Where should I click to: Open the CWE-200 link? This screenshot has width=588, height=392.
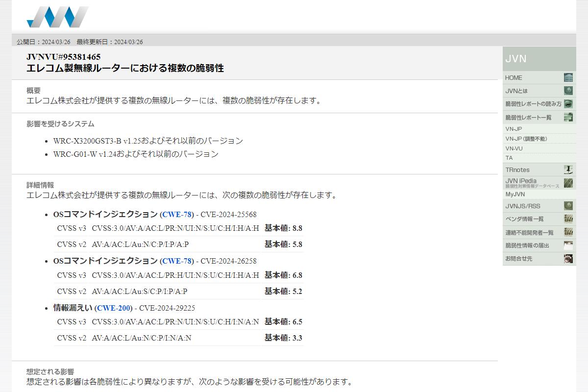coord(114,308)
